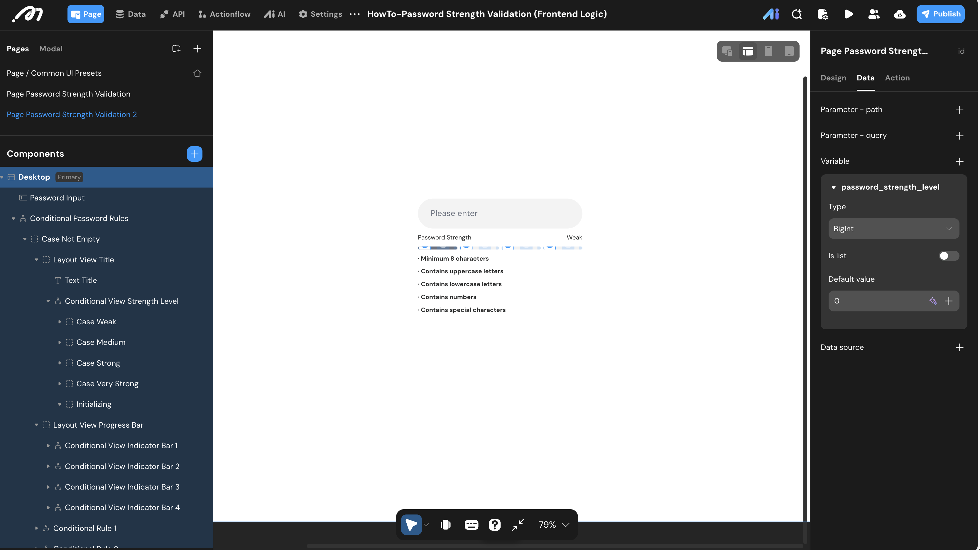The image size is (980, 550).
Task: Open the help question mark icon
Action: [x=495, y=525]
